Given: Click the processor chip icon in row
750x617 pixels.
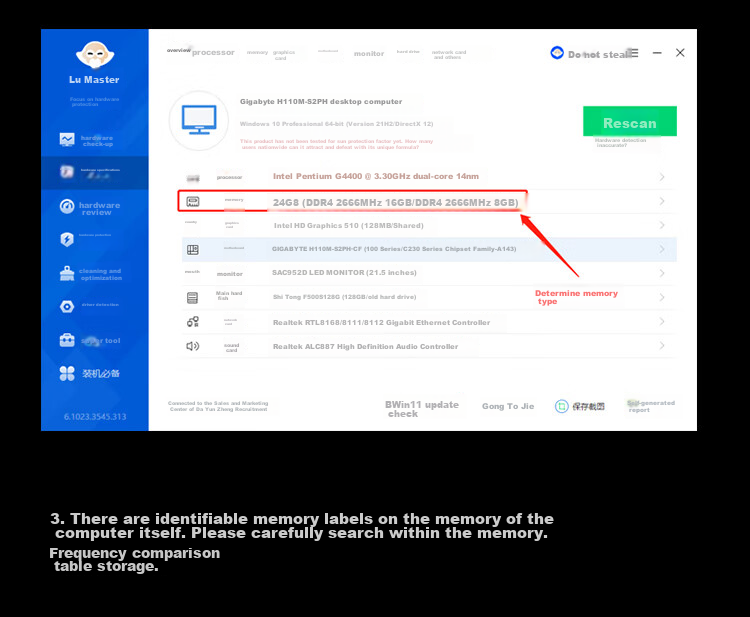Looking at the screenshot, I should [193, 178].
